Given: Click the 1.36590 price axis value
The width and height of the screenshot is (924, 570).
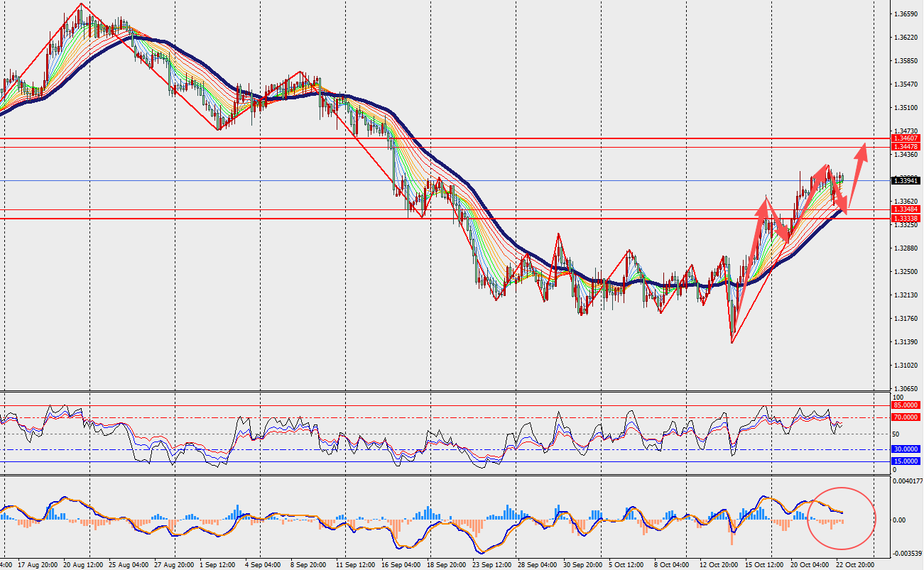Looking at the screenshot, I should (x=906, y=14).
